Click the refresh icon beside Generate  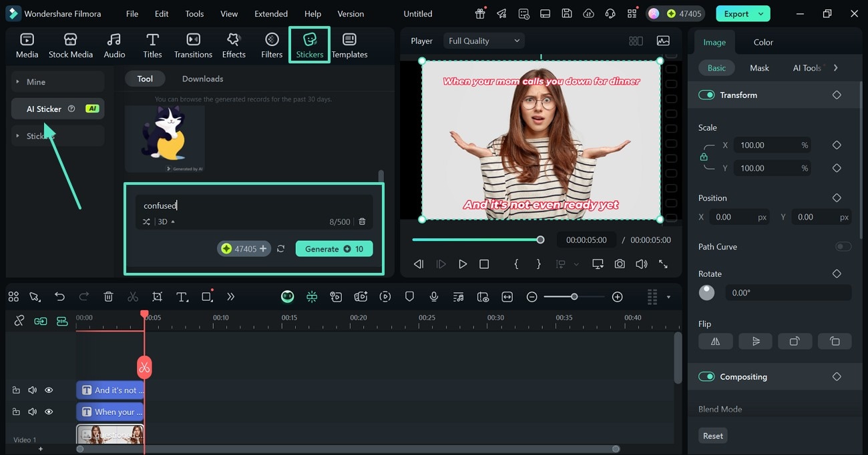pyautogui.click(x=280, y=249)
